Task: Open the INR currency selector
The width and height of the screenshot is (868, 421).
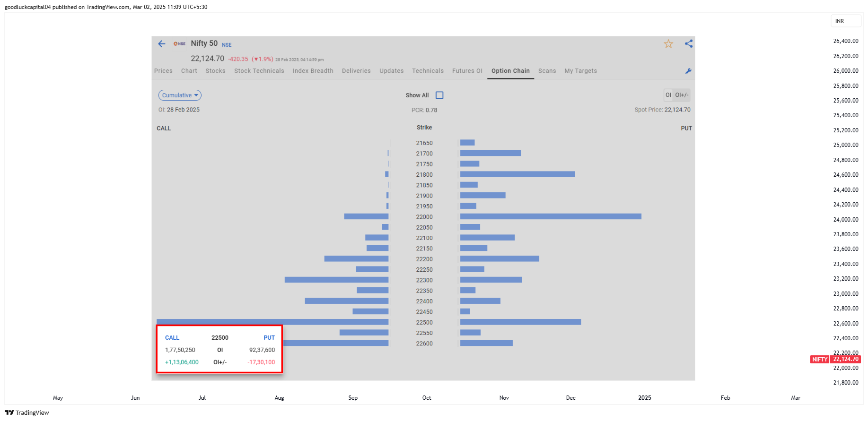Action: click(x=846, y=21)
